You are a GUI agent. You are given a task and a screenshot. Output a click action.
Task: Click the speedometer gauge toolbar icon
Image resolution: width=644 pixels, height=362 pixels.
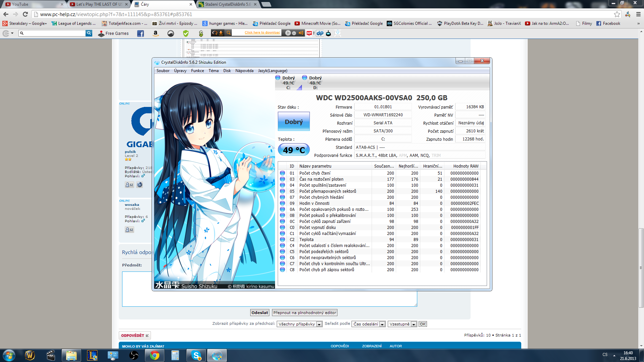pos(171,34)
